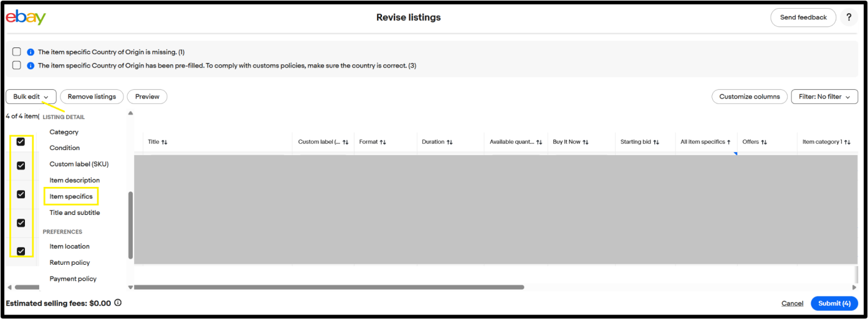Sort by Format column arrows
868x319 pixels.
pos(383,142)
